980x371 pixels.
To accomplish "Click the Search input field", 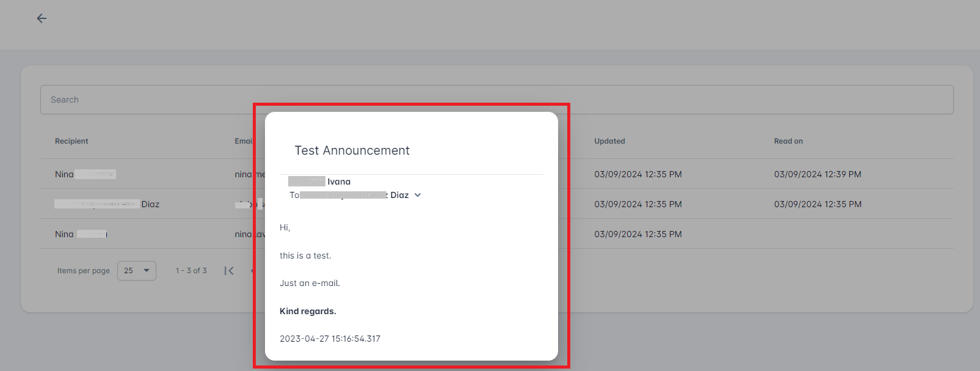I will (496, 100).
